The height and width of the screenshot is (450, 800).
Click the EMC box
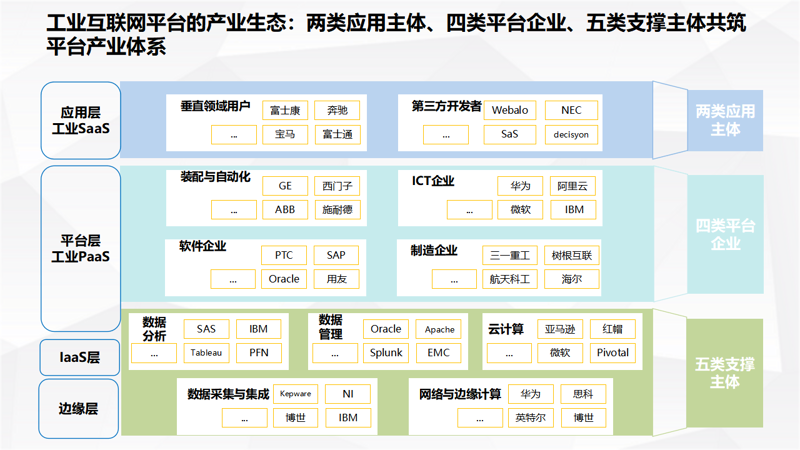coord(439,353)
